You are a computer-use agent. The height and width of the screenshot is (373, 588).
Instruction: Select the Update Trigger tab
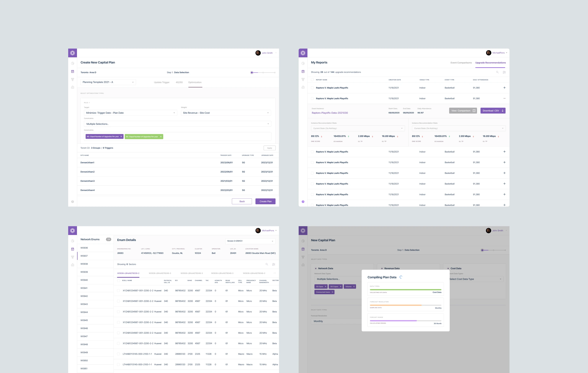click(x=161, y=82)
